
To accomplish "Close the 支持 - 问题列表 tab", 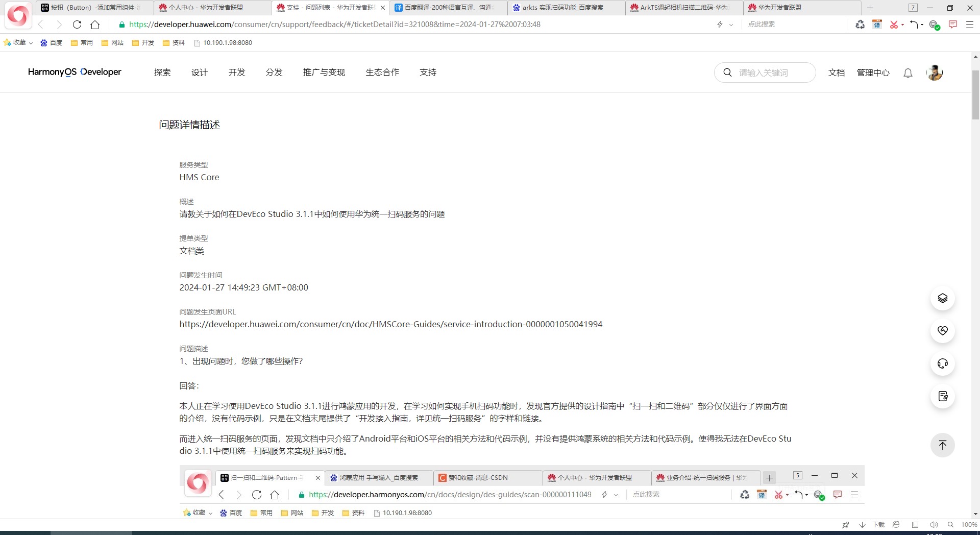I will point(383,8).
